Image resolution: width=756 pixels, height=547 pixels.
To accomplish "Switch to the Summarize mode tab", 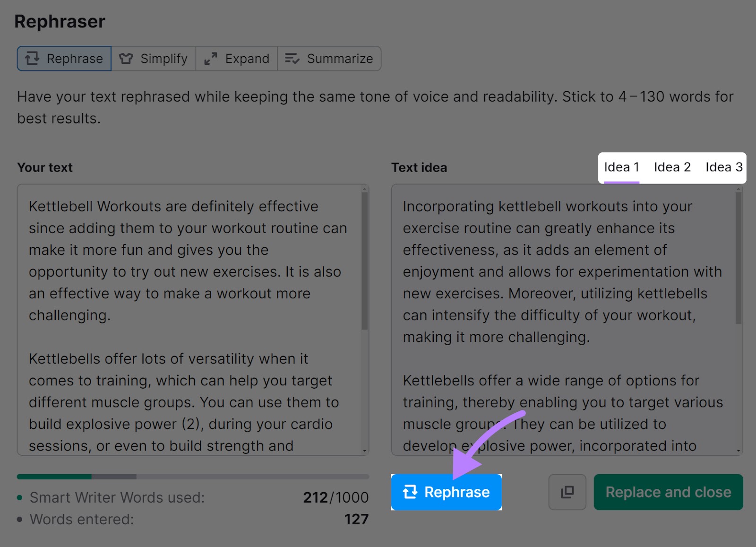I will pos(329,58).
